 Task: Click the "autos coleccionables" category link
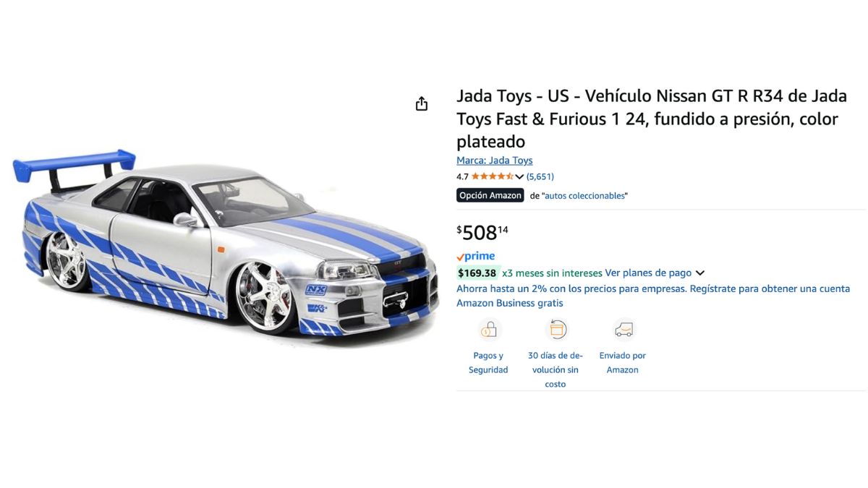point(586,196)
